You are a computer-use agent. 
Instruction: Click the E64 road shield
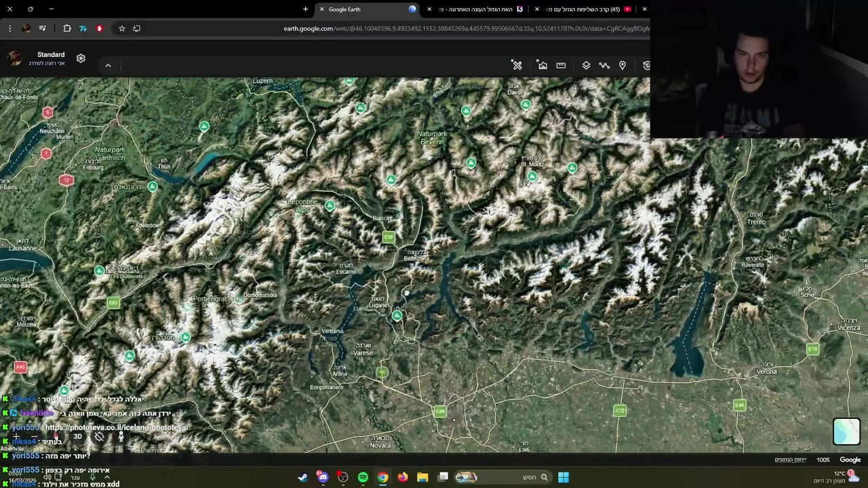[440, 411]
